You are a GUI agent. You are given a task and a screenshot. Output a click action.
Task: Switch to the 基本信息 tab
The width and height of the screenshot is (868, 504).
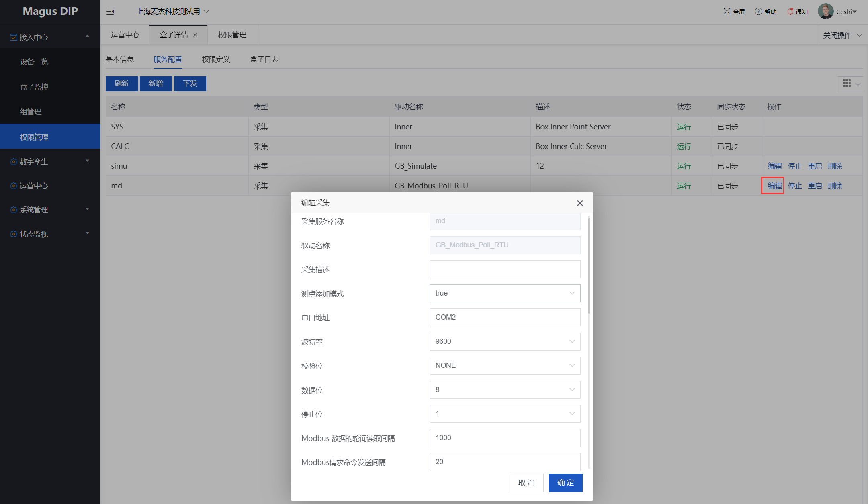pos(119,59)
